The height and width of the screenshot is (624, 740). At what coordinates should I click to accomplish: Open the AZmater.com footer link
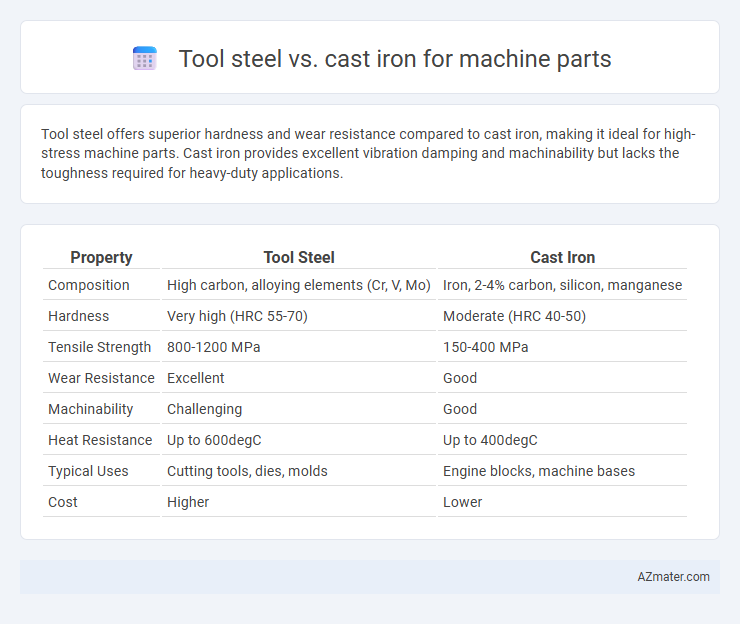point(673,577)
